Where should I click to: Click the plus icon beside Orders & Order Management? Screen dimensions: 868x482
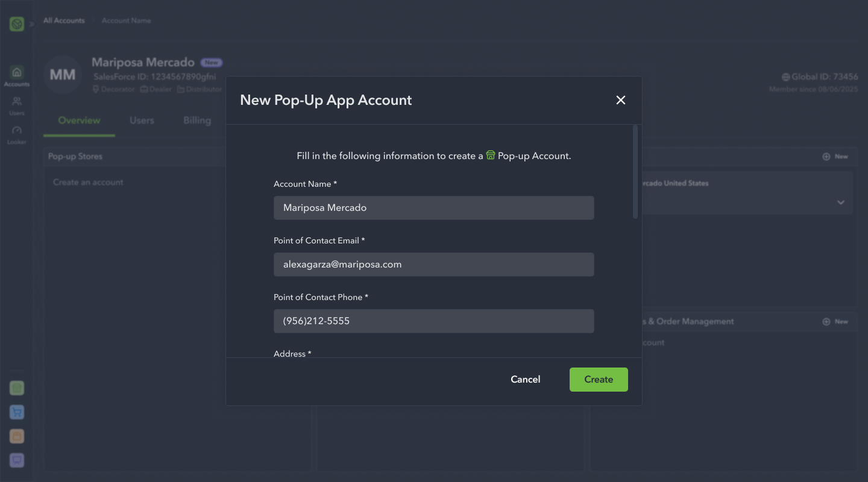point(826,321)
